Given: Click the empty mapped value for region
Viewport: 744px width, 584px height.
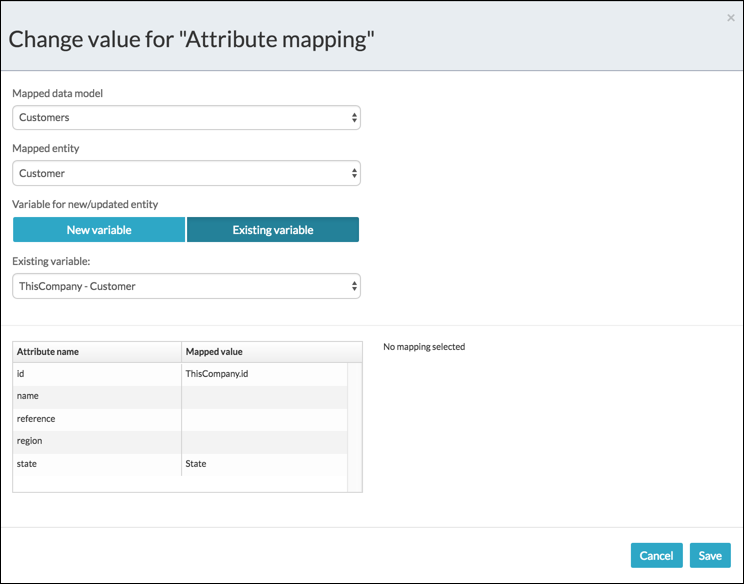Looking at the screenshot, I should [x=263, y=441].
